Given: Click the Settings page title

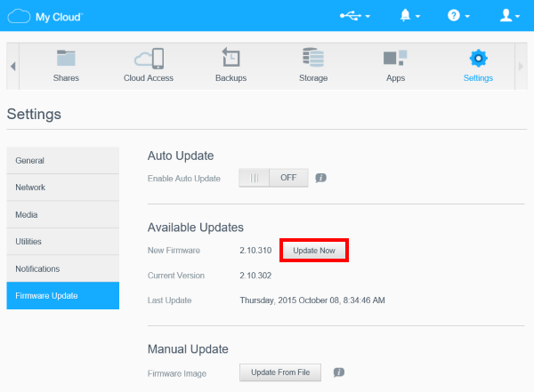Looking at the screenshot, I should coord(34,114).
